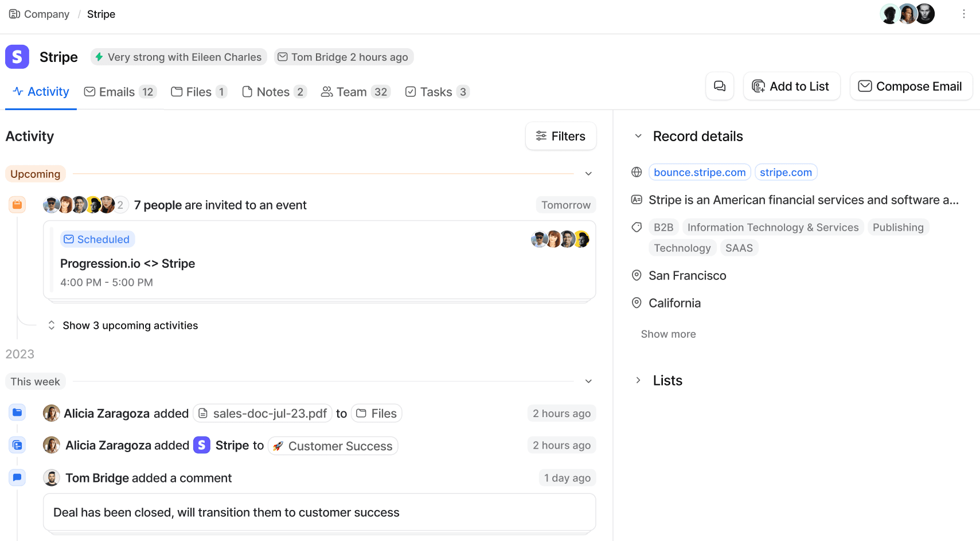Viewport: 980px width, 541px height.
Task: Click the orange calendar event icon in timeline
Action: [17, 204]
